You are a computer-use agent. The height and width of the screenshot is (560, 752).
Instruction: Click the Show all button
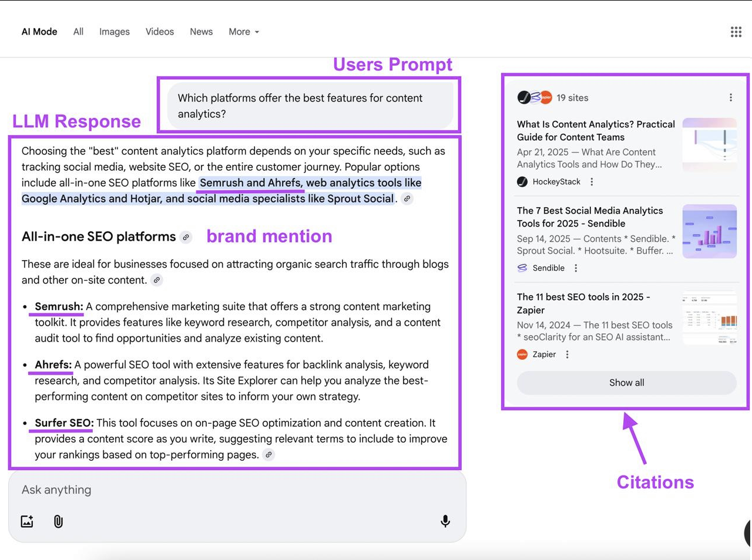tap(626, 383)
